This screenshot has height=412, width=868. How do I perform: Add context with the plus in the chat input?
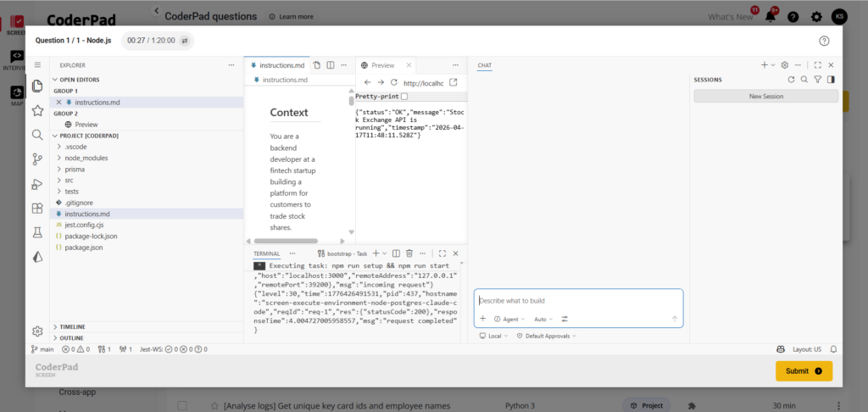[482, 319]
